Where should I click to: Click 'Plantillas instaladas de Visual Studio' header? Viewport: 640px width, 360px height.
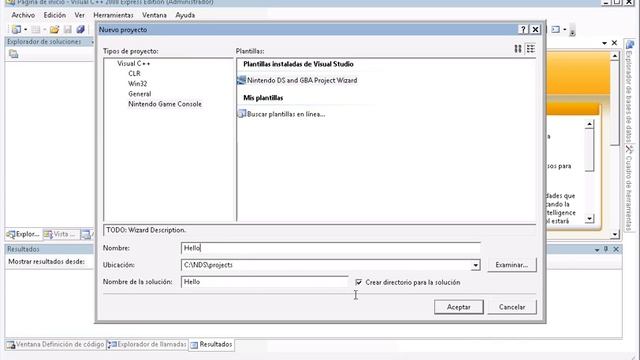click(x=298, y=64)
